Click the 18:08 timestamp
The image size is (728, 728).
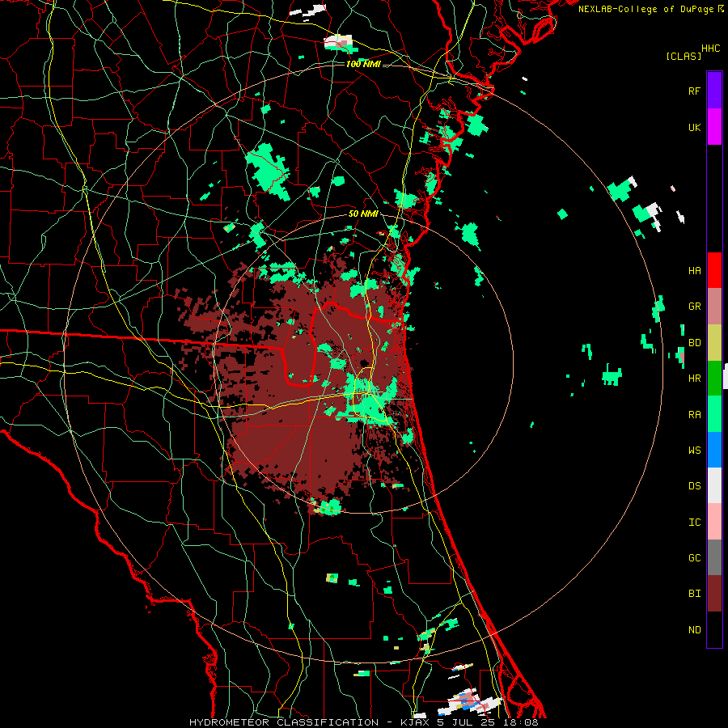coord(520,722)
